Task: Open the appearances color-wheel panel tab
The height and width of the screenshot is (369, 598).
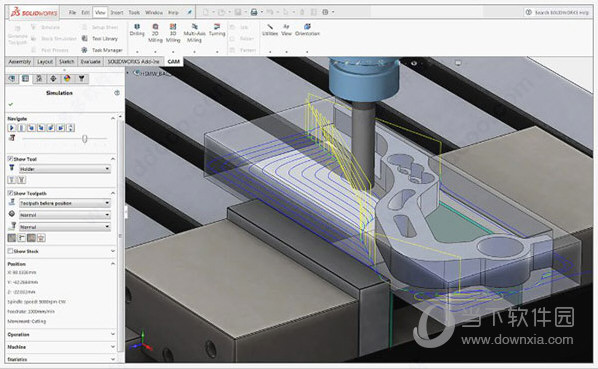Action: coord(67,79)
